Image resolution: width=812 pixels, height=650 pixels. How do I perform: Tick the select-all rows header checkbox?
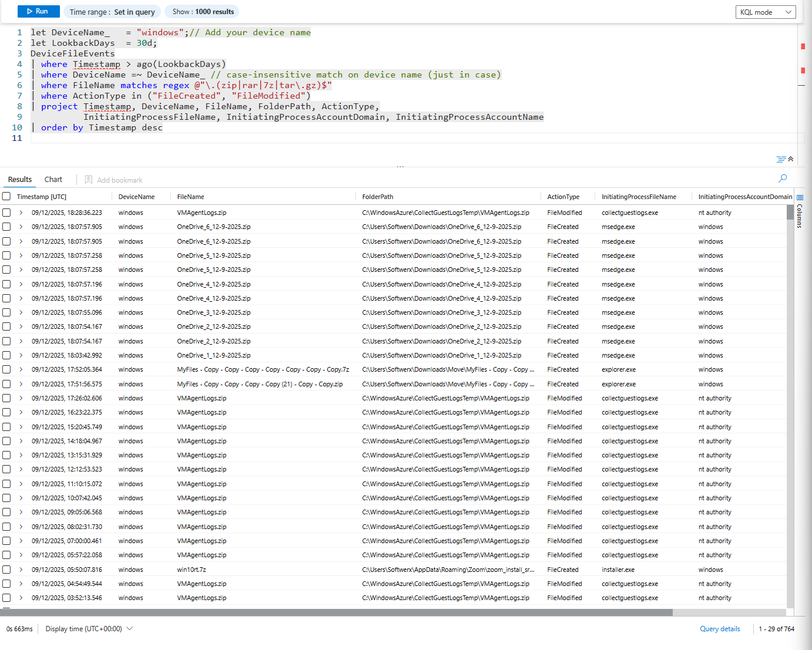pos(6,197)
